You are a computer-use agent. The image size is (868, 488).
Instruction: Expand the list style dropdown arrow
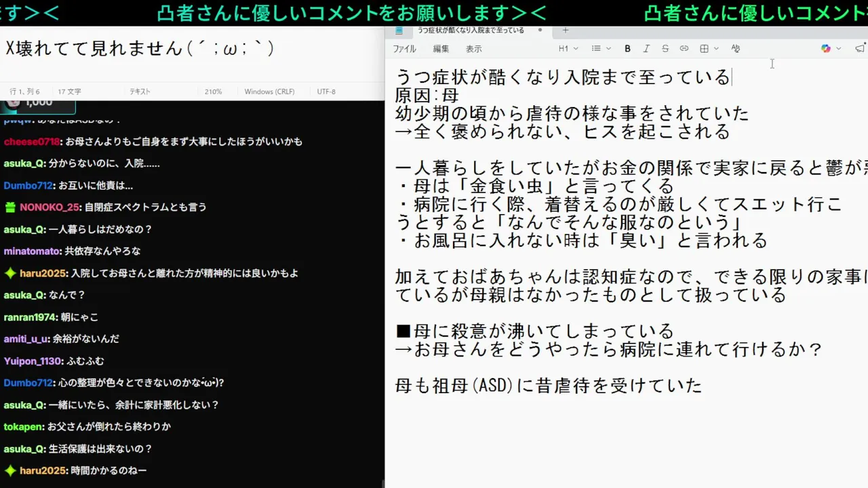608,49
